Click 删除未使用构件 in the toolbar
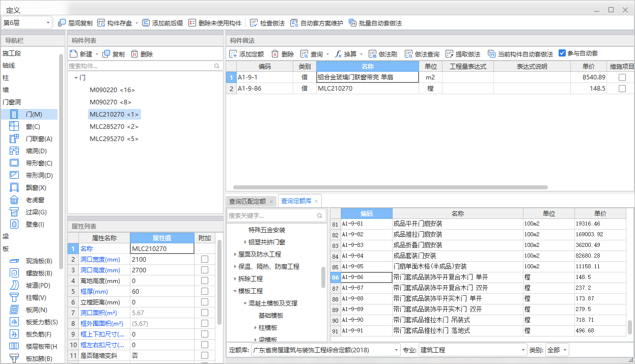This screenshot has width=635, height=364. 214,23
